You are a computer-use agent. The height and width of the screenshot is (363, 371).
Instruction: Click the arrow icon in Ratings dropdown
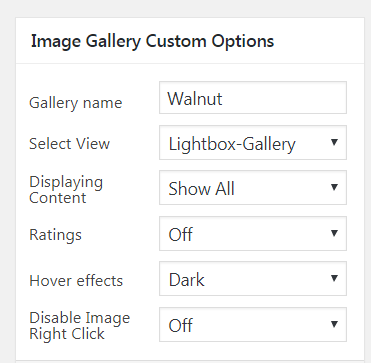[334, 233]
